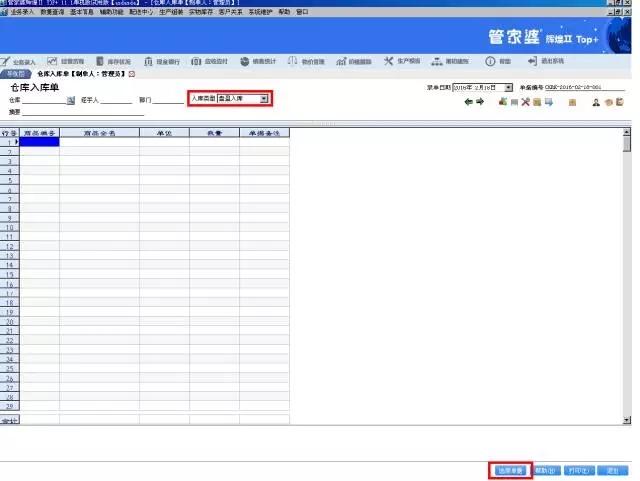Click into the 经手人 input field
This screenshot has height=481, width=640.
pos(116,100)
